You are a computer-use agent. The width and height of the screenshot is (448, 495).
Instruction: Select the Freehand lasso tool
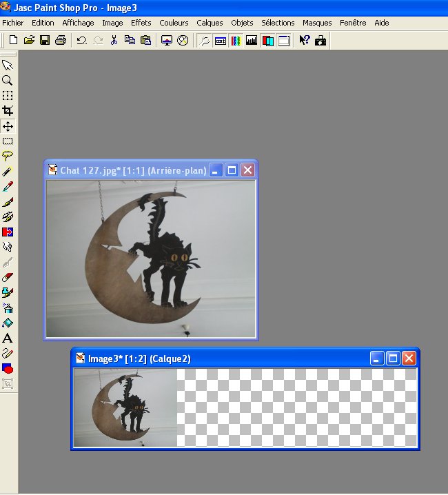coord(8,156)
